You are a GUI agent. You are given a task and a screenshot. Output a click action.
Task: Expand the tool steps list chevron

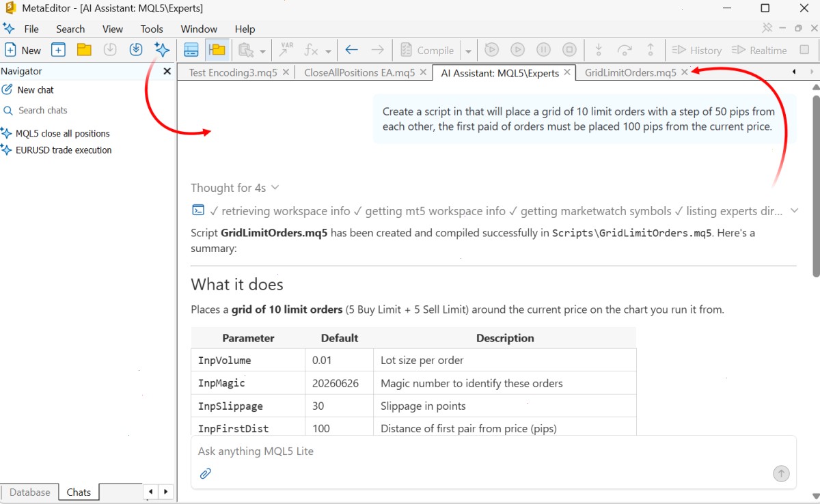tap(794, 211)
